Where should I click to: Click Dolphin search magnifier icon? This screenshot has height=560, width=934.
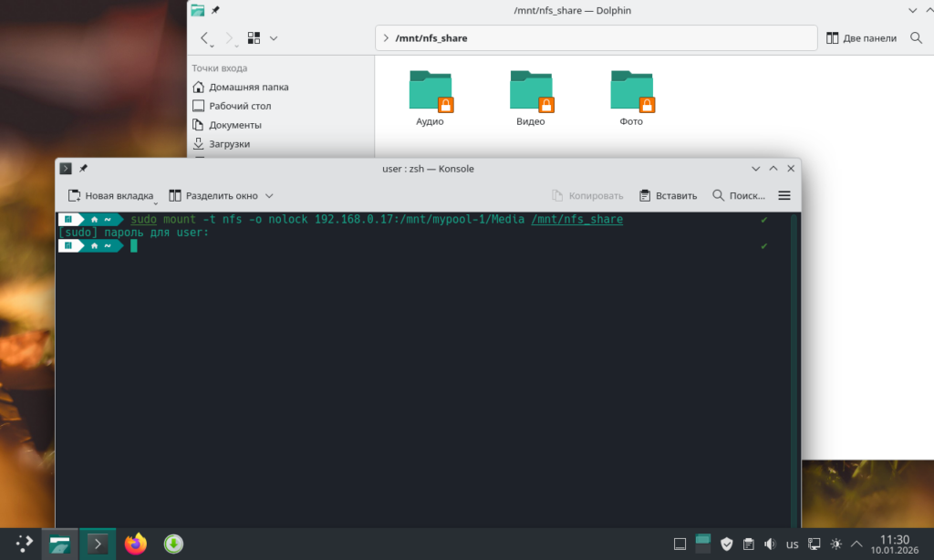tap(916, 38)
